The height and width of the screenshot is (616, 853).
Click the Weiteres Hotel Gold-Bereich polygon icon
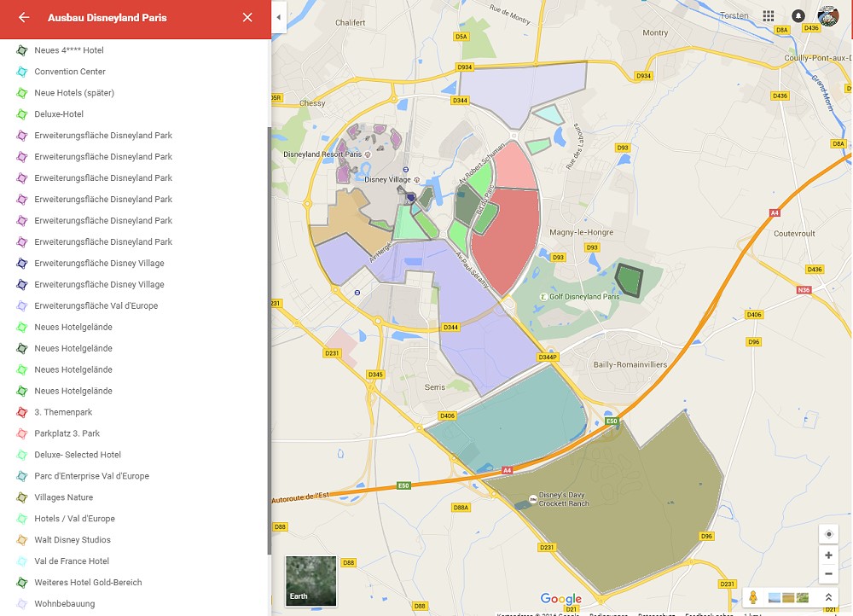(x=22, y=582)
